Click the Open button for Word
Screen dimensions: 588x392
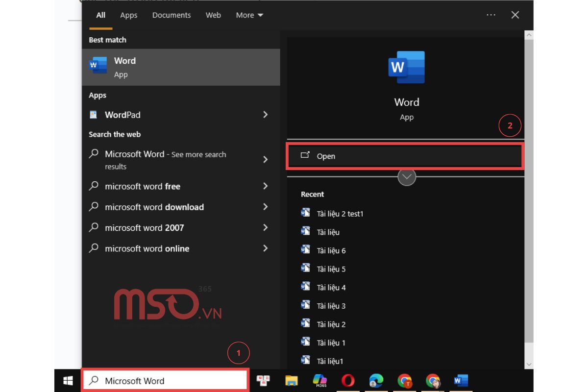pos(405,156)
